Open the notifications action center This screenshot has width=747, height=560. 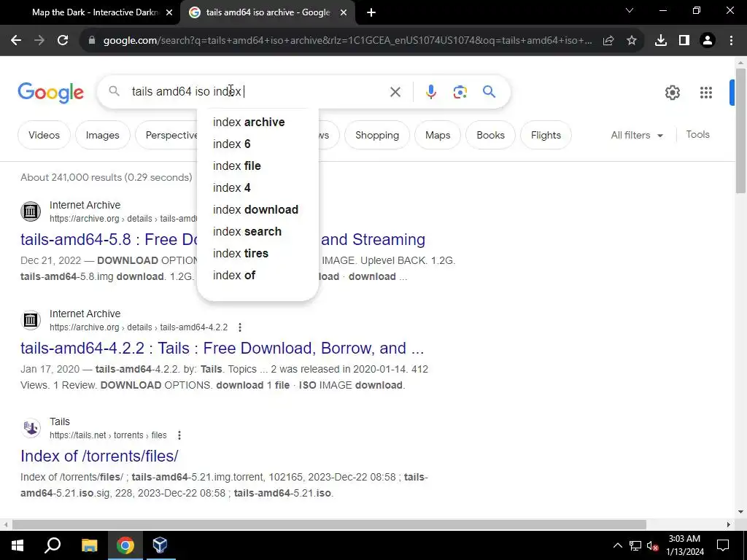[x=723, y=545]
